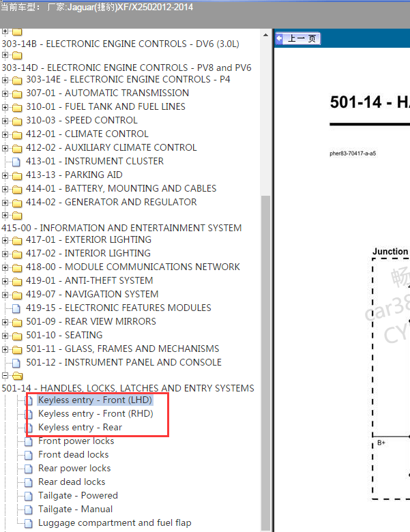Click the folder icon for 417-02 Interior Lighting
The height and width of the screenshot is (532, 410).
17,254
